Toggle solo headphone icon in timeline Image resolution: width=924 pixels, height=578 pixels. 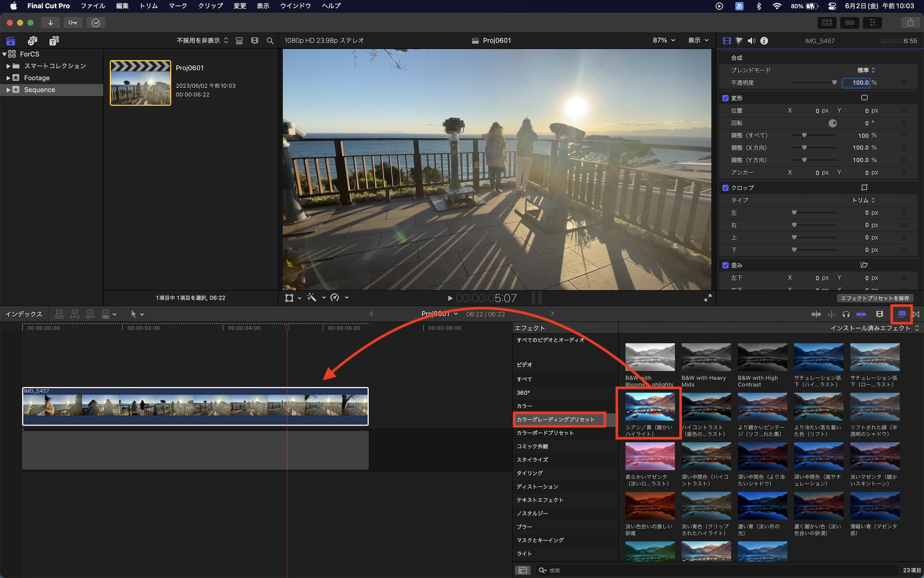(x=846, y=314)
